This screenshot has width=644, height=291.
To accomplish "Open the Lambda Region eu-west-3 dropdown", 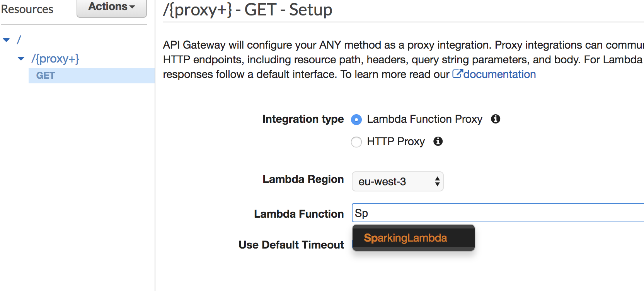I will coord(397,181).
